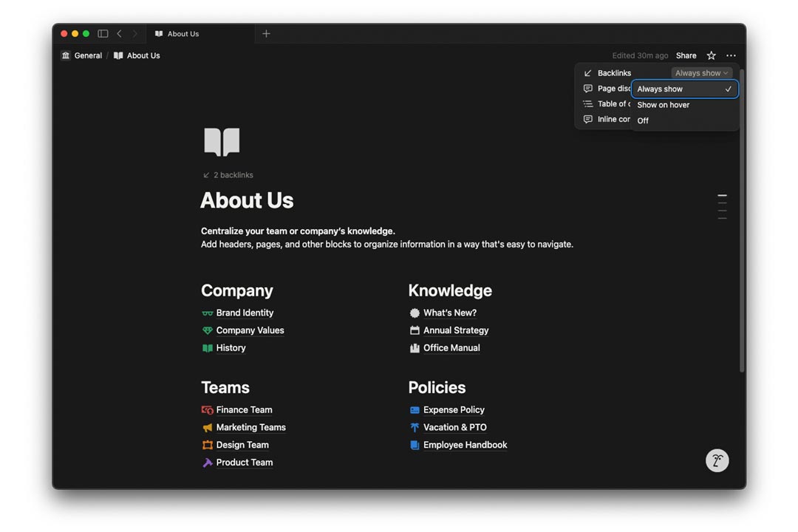Screen dimensions: 798x532
Task: Expand the 2 backlinks indicator
Action: (x=228, y=175)
